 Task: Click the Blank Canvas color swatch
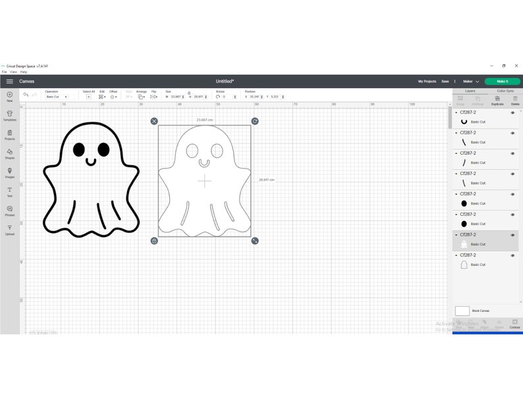(462, 311)
